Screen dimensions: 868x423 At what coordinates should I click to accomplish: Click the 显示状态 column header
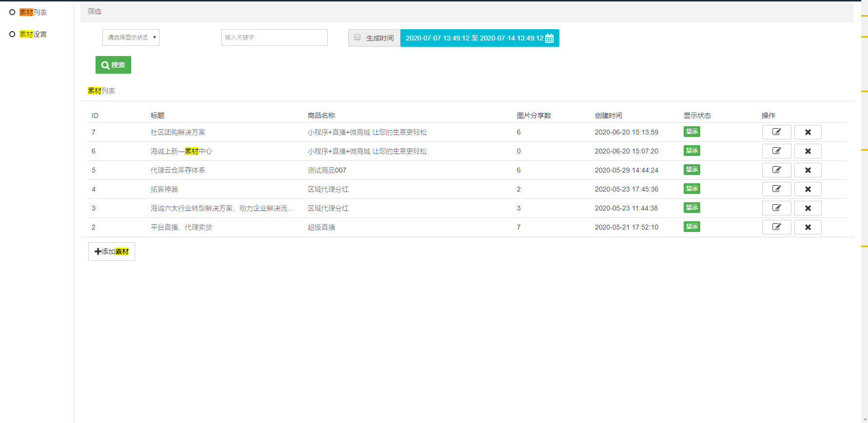coord(697,115)
